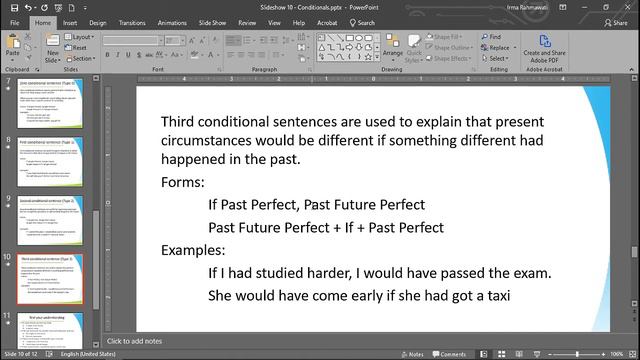Image resolution: width=640 pixels, height=360 pixels.
Task: Switch to Slide Sorter view
Action: click(x=502, y=354)
